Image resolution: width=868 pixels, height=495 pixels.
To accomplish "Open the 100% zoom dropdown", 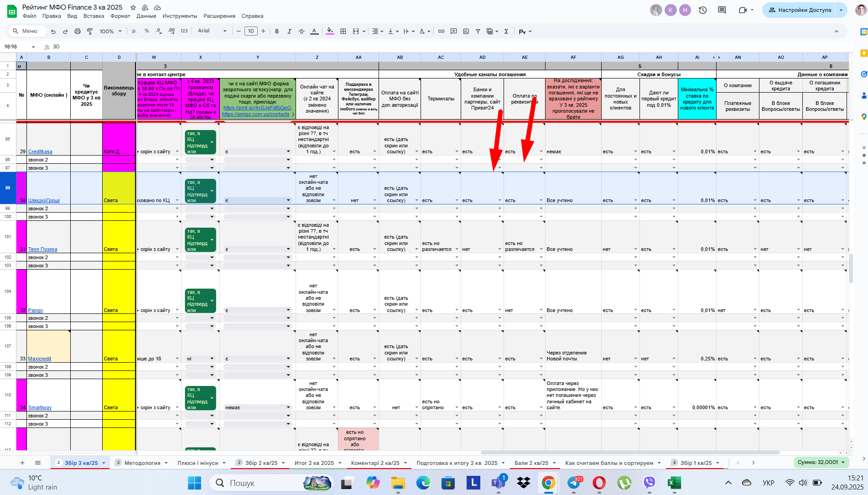I will point(111,31).
